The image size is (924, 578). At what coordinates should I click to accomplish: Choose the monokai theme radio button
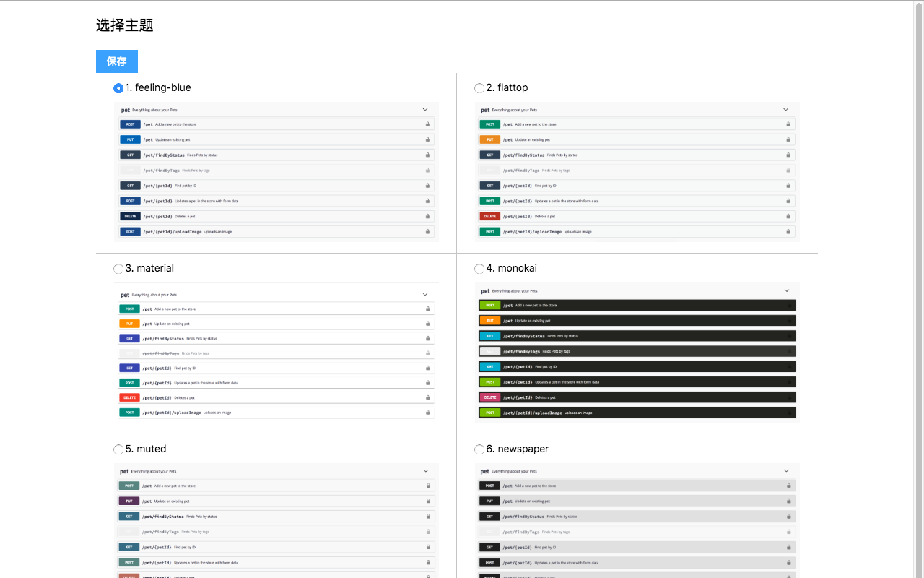479,269
